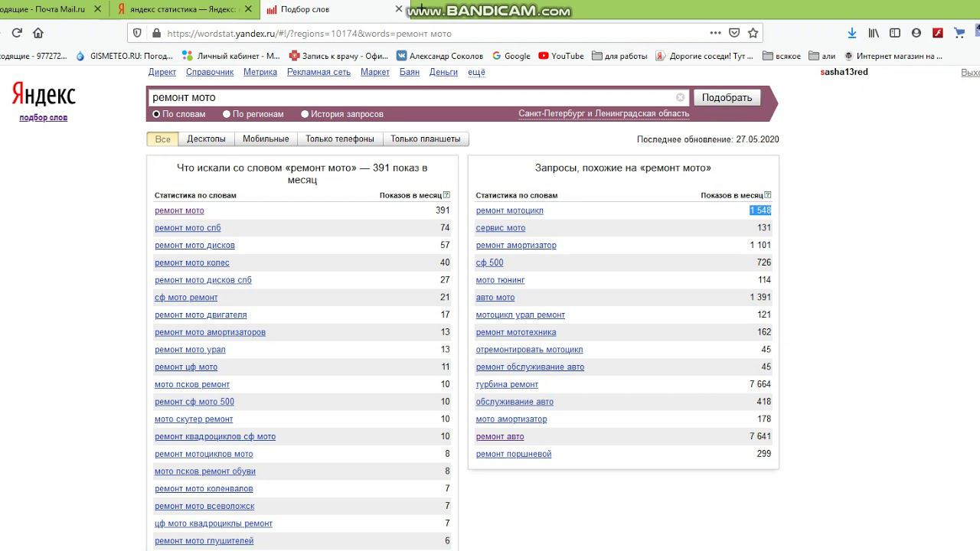Expand the ещё services menu
Screen dimensions: 980x551
476,72
